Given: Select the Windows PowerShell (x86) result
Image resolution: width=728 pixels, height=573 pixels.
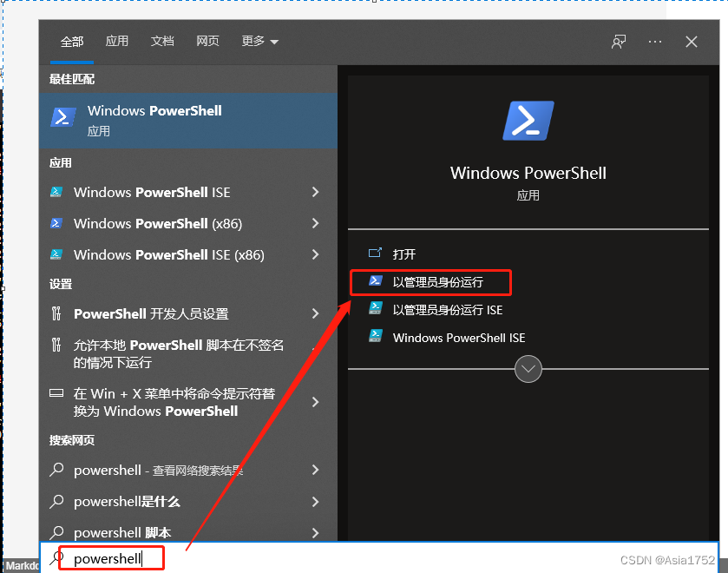Looking at the screenshot, I should click(x=188, y=223).
